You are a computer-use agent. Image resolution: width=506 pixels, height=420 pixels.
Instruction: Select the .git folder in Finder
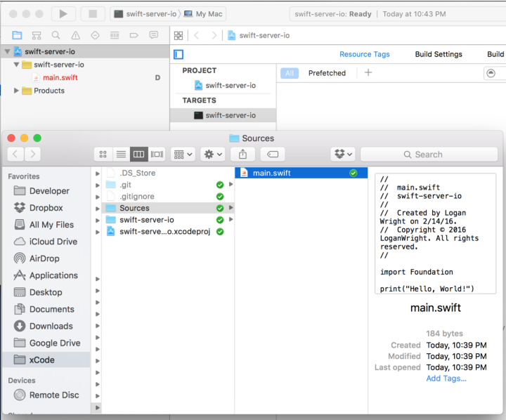pyautogui.click(x=168, y=185)
